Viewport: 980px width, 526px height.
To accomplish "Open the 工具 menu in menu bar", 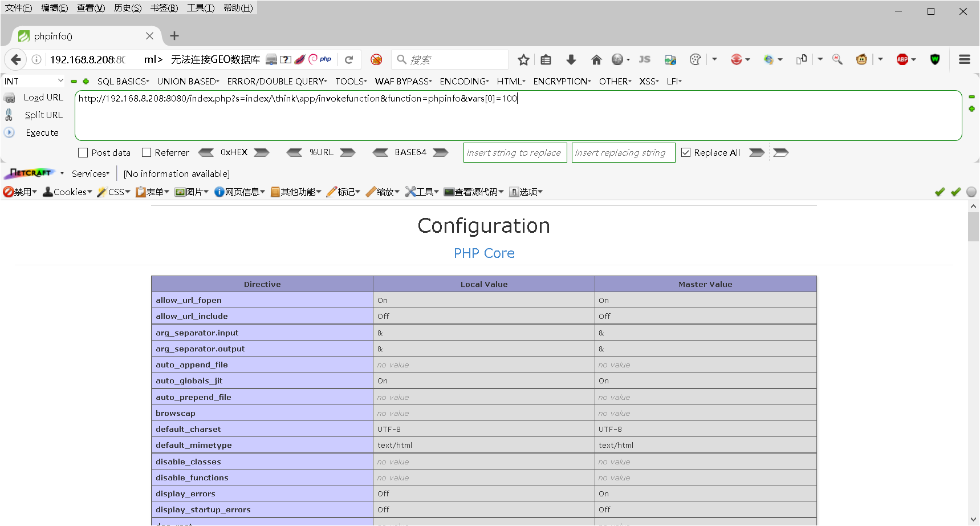I will (x=200, y=8).
